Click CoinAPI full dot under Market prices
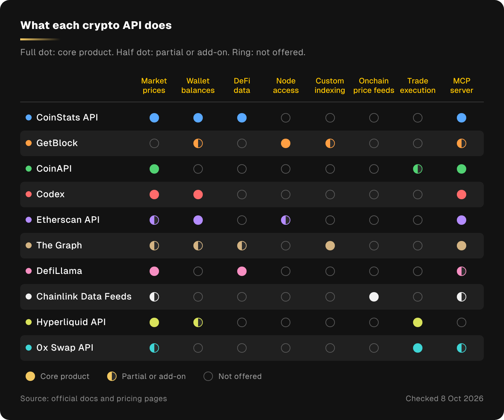This screenshot has height=420, width=504. point(154,169)
